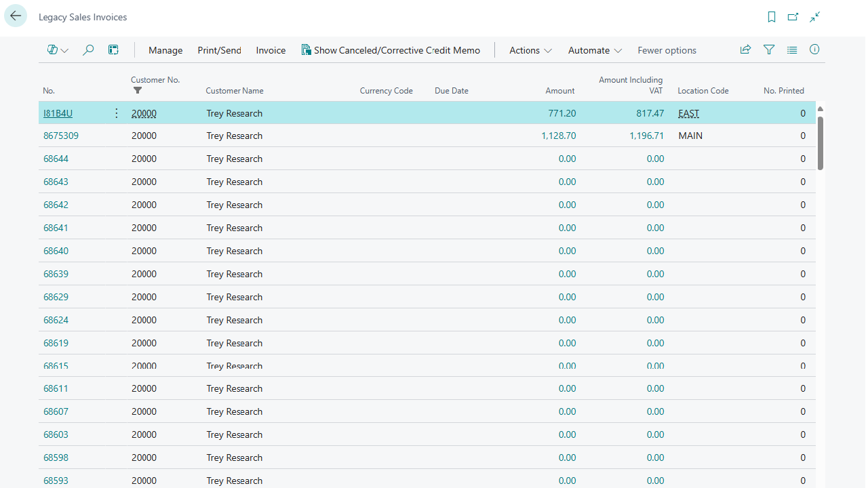Viewport: 868px width, 488px height.
Task: Toggle the filter pane icon
Action: pyautogui.click(x=769, y=49)
